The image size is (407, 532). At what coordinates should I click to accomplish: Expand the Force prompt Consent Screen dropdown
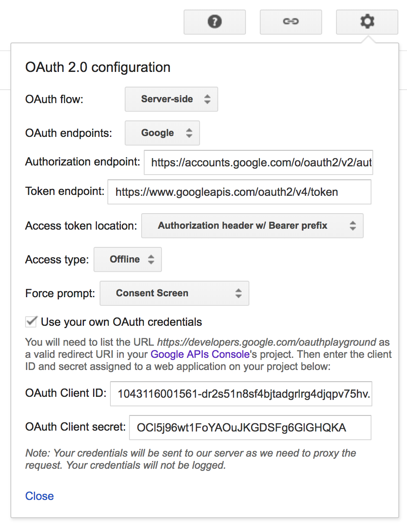click(174, 293)
